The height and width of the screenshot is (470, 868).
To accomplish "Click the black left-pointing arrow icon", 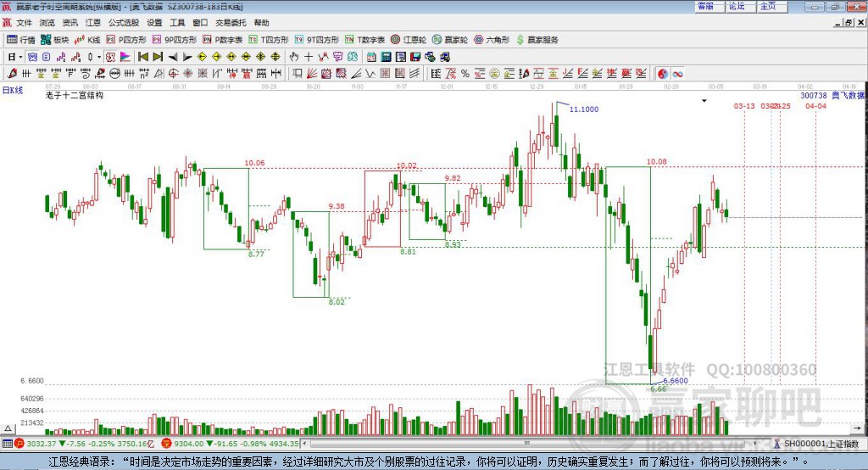I will click(x=173, y=57).
